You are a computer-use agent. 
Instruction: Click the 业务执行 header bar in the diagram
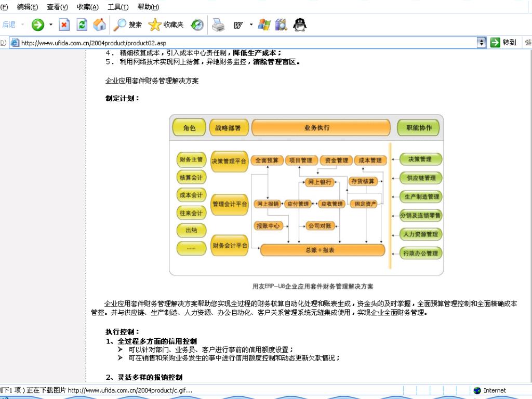point(321,128)
